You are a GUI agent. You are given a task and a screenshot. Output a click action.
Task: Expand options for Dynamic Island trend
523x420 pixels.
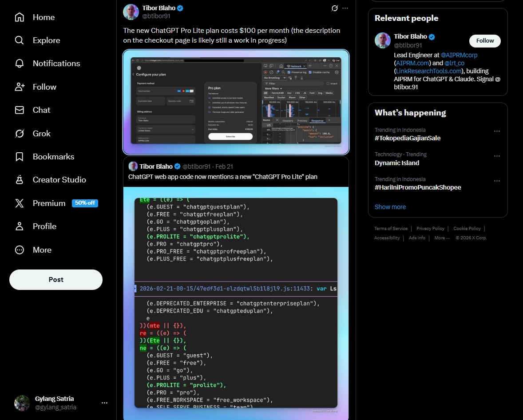point(497,156)
